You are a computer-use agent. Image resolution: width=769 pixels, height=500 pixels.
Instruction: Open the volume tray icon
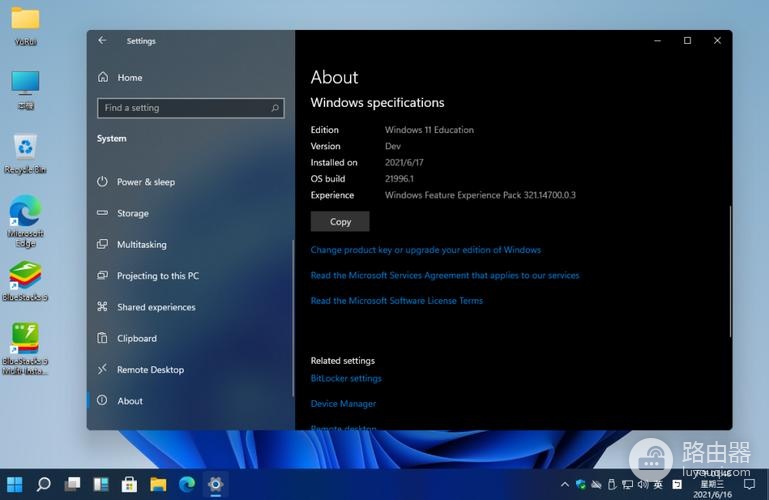coord(643,485)
